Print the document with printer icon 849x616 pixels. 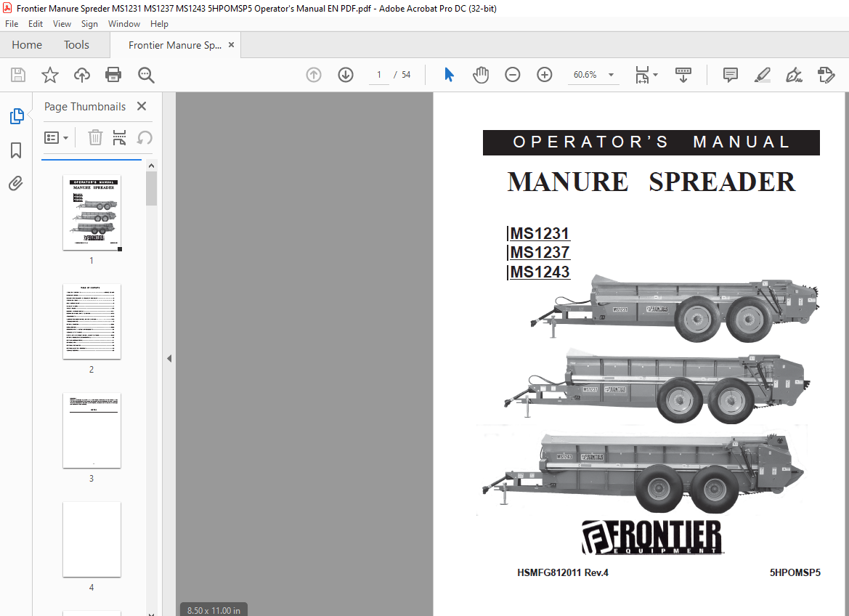[x=113, y=75]
